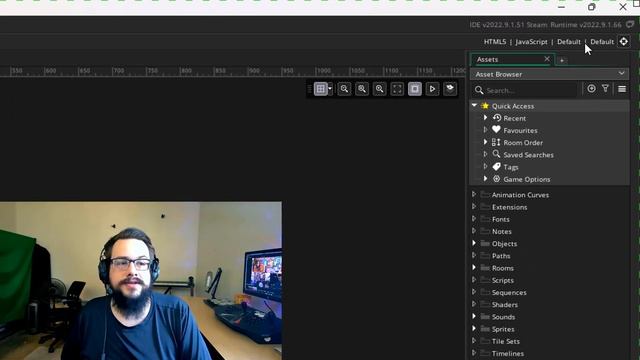
Task: Expand the Favourites group
Action: pyautogui.click(x=485, y=130)
